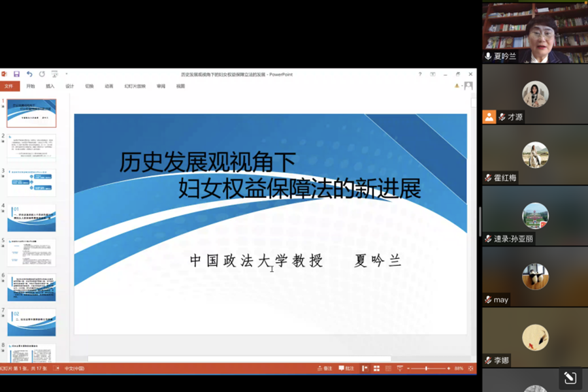Undo the last action
The image size is (588, 392).
click(x=29, y=74)
